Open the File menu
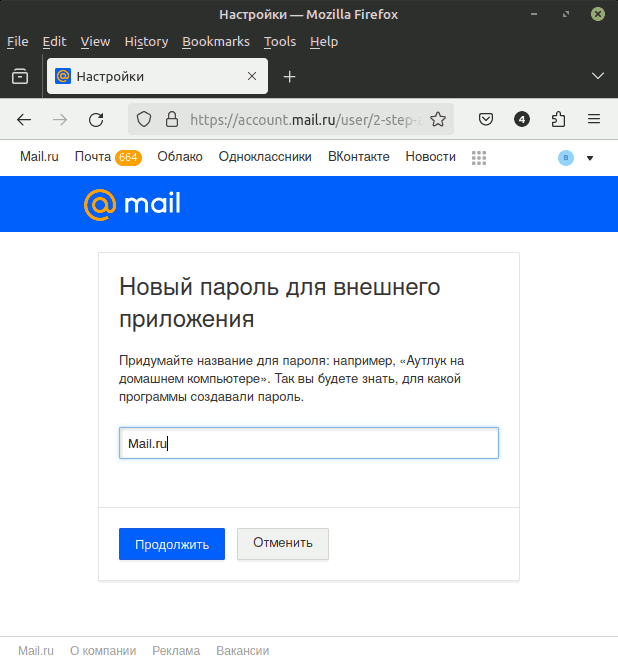 17,42
